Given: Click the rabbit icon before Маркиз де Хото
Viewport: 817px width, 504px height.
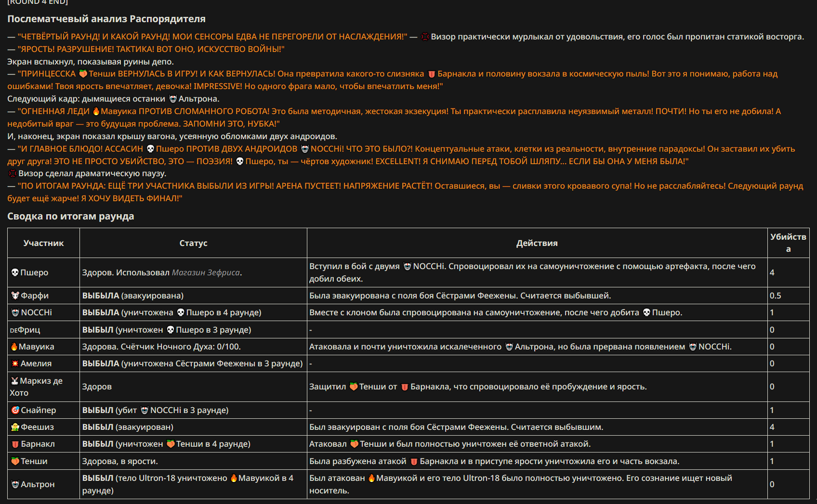Looking at the screenshot, I should coord(15,381).
